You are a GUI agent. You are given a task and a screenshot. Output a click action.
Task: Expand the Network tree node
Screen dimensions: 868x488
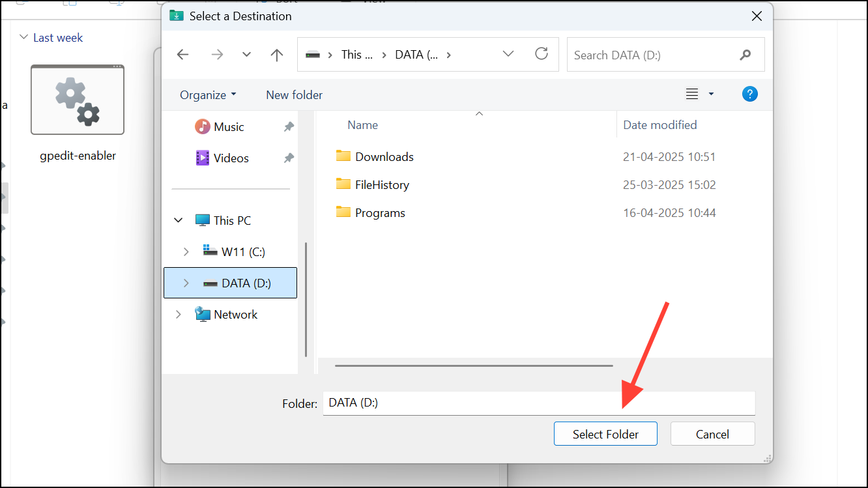pos(179,314)
